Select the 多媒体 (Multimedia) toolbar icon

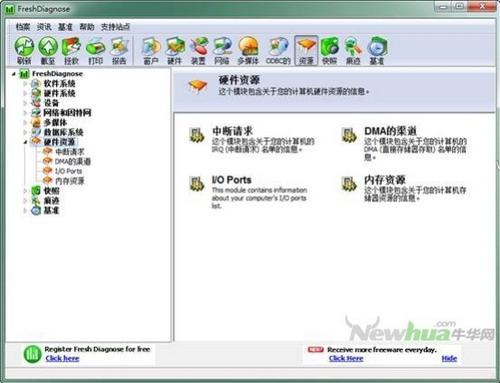pos(248,51)
